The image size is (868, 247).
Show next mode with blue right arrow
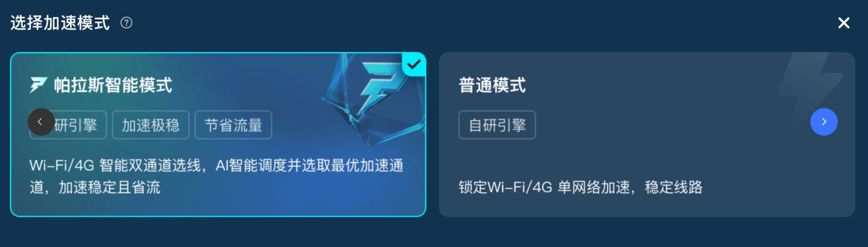824,122
